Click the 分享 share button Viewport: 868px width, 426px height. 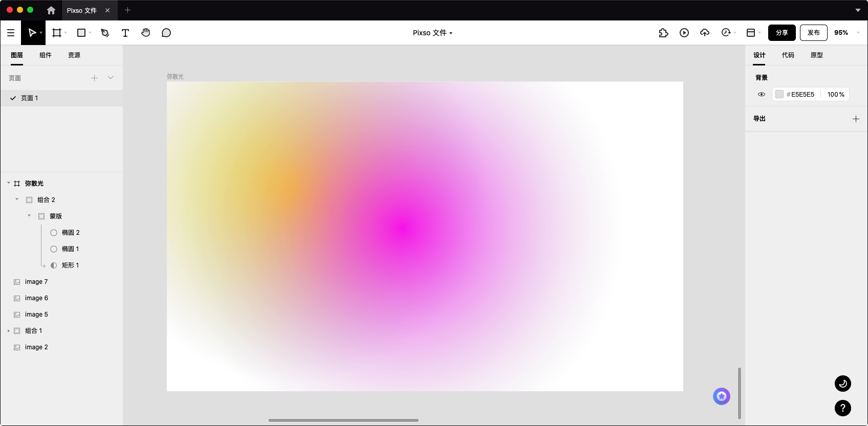(782, 33)
